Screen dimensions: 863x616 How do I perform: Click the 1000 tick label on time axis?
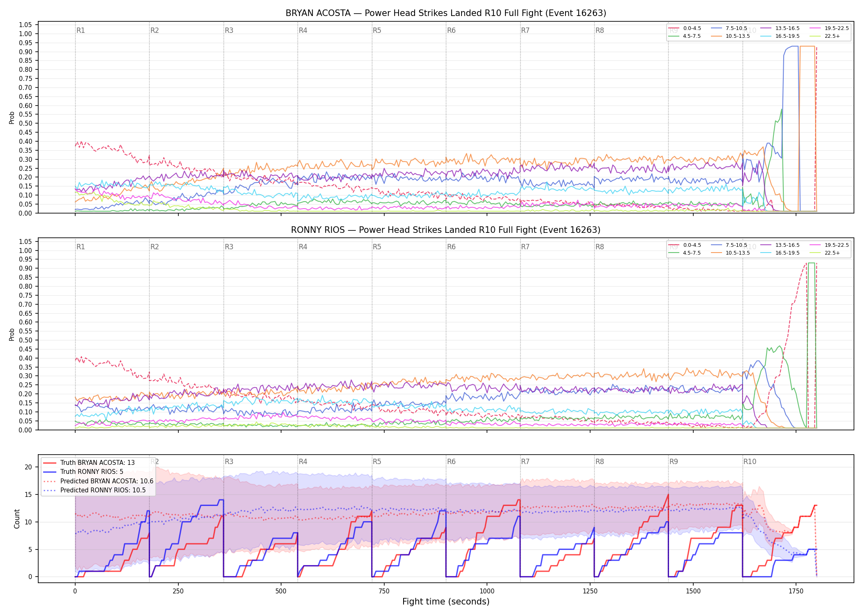point(487,591)
